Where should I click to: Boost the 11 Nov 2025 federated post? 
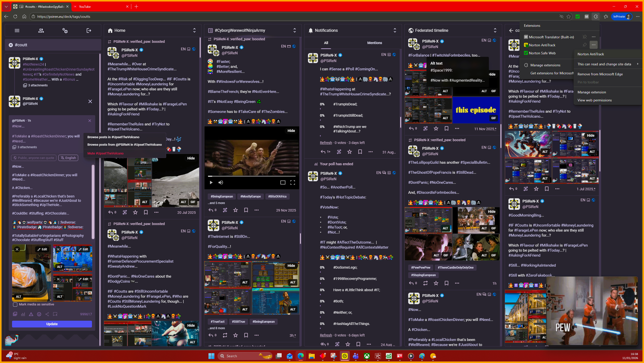[425, 129]
